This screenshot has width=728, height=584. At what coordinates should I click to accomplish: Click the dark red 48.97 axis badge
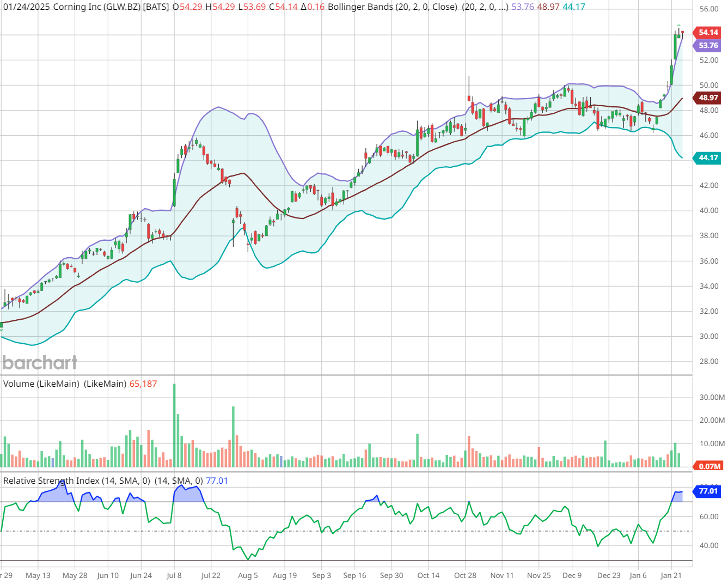pos(707,98)
